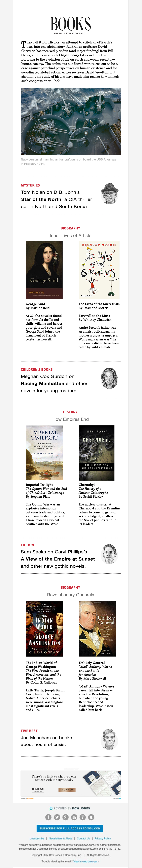The image size is (142, 868).
Task: Open the Snapchat social icon
Action: click(91, 817)
